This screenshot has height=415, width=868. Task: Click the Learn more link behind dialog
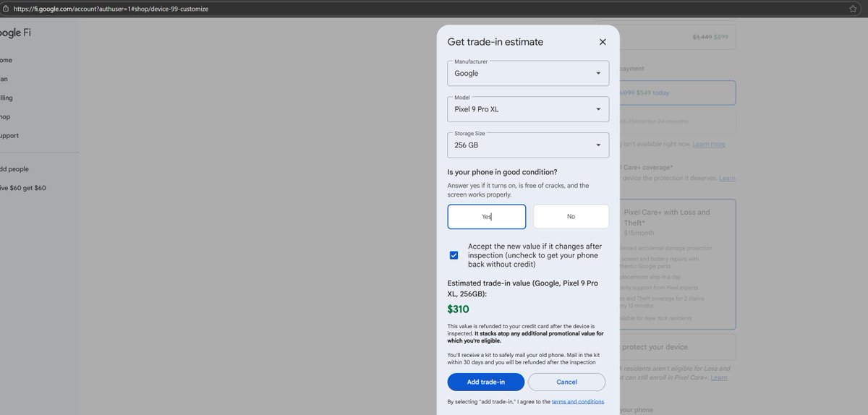pos(709,144)
